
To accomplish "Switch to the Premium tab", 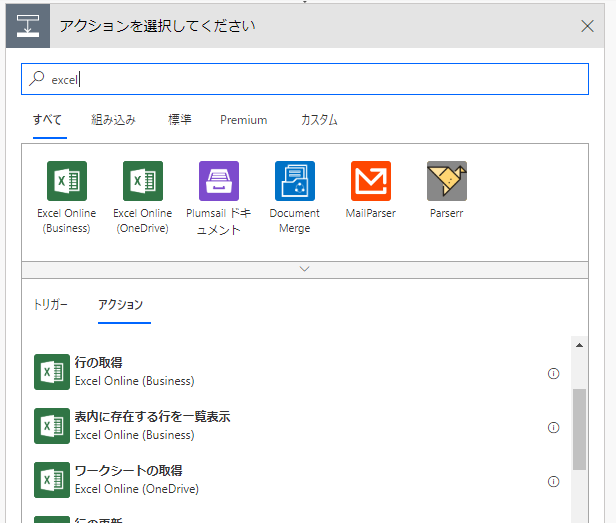I will (x=244, y=120).
